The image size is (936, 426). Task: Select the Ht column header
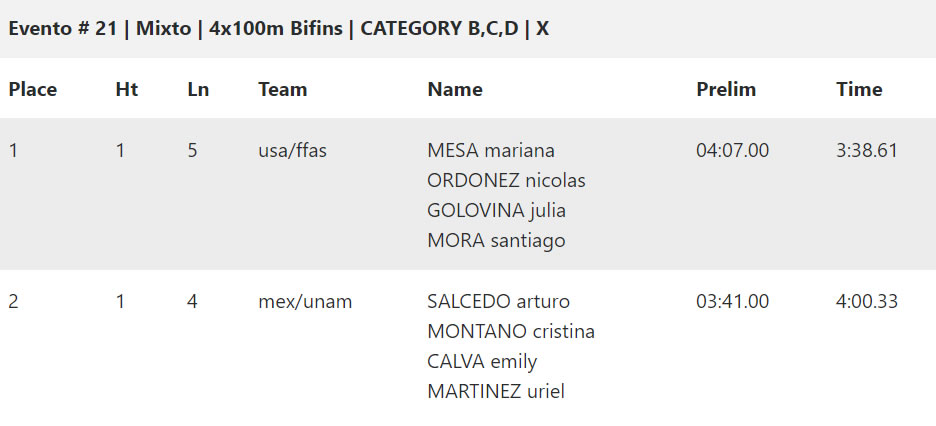127,89
